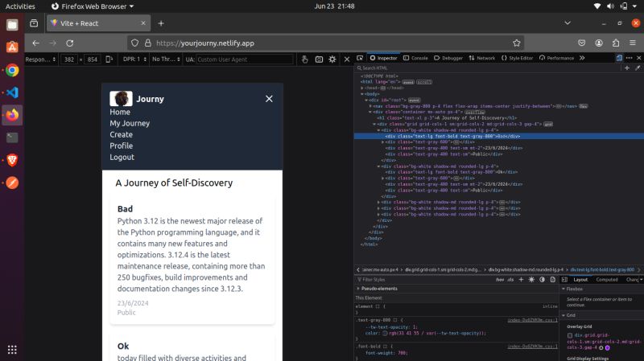Select the Layout sidebar tab
The width and height of the screenshot is (644, 361).
coord(580,279)
